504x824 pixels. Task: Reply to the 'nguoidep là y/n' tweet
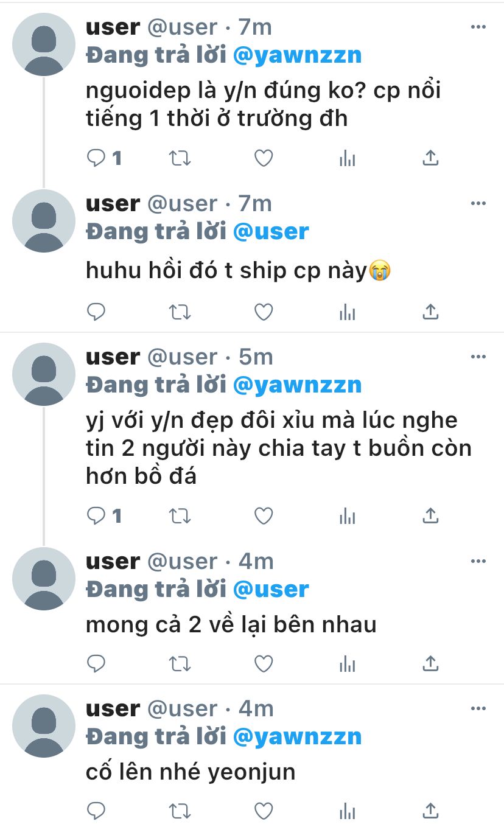tap(96, 159)
